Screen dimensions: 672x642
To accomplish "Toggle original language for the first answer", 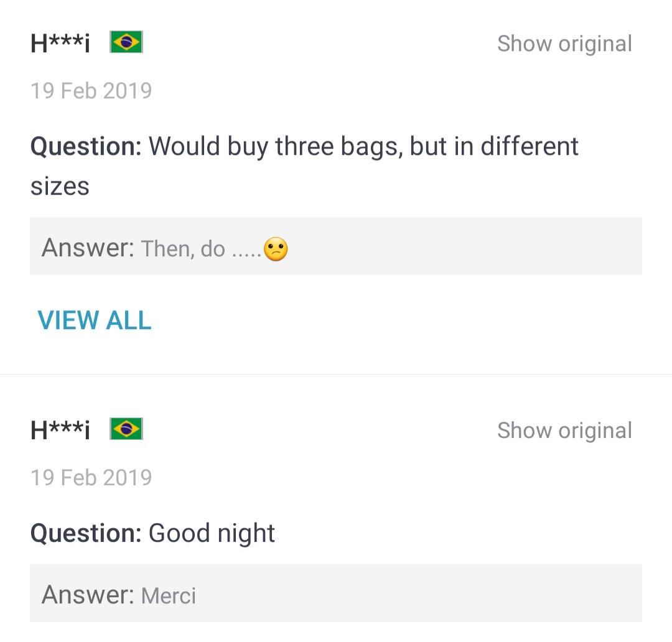I will coord(564,43).
